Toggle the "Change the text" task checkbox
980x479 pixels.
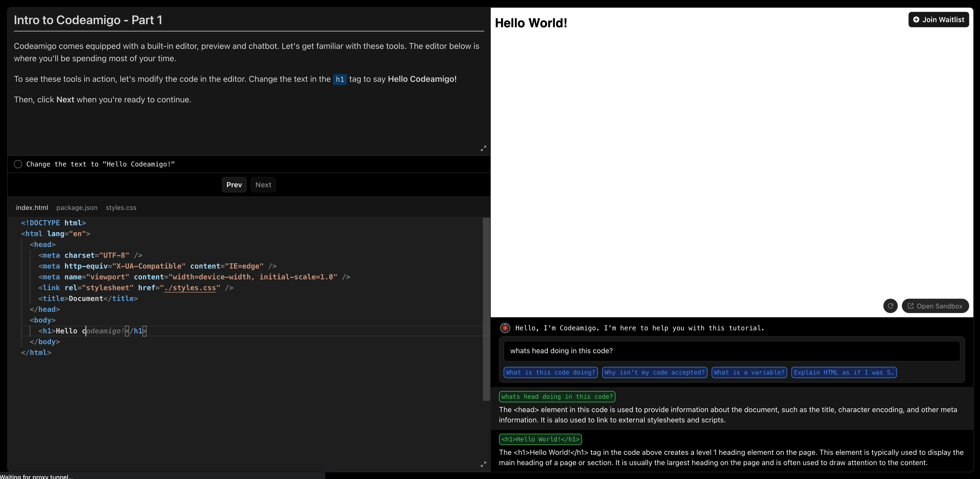(x=18, y=164)
